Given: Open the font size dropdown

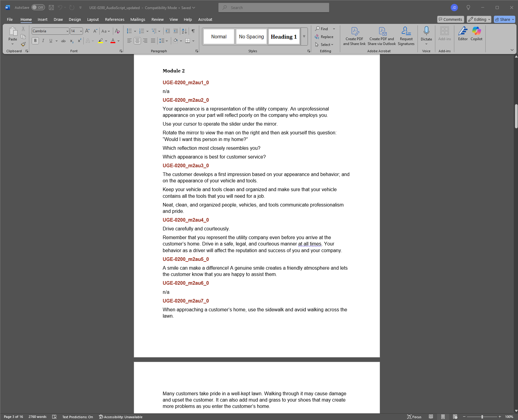Looking at the screenshot, I should click(x=81, y=31).
